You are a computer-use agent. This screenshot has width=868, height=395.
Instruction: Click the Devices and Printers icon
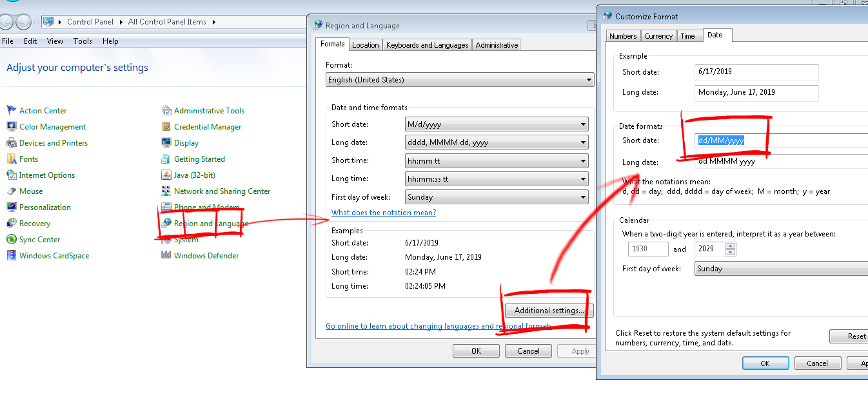click(11, 143)
